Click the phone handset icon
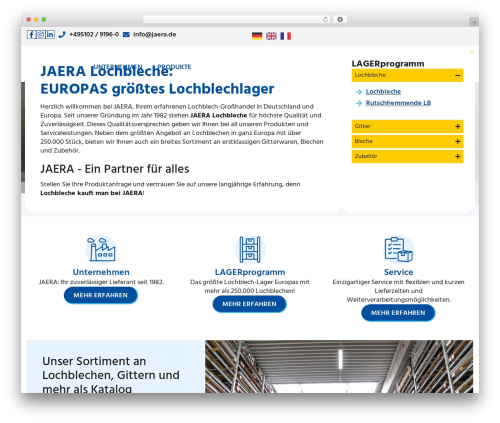Viewport: 500px width, 423px height. click(x=62, y=34)
